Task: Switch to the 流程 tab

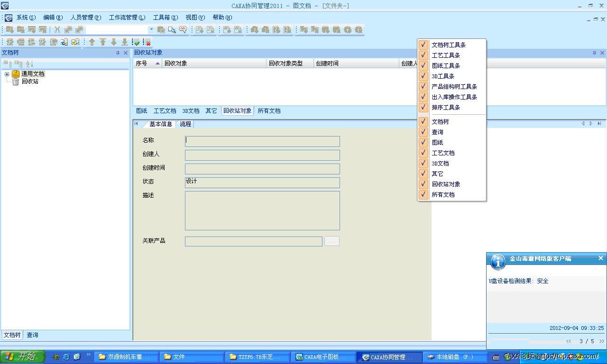Action: click(x=185, y=124)
